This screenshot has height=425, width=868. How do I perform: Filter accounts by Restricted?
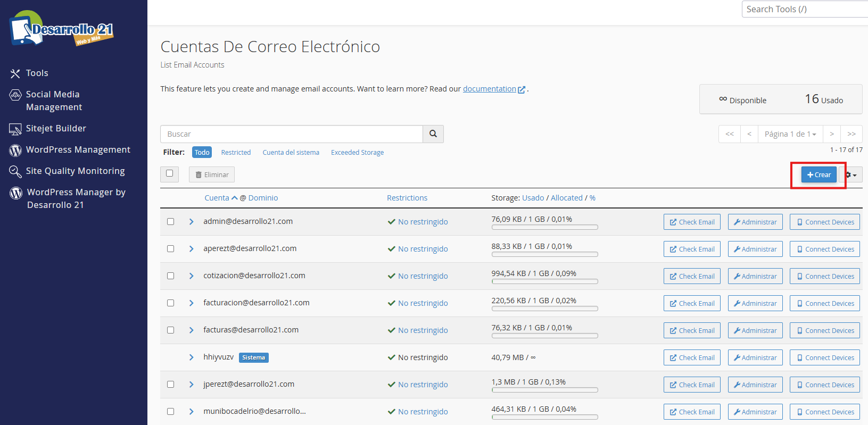point(236,153)
